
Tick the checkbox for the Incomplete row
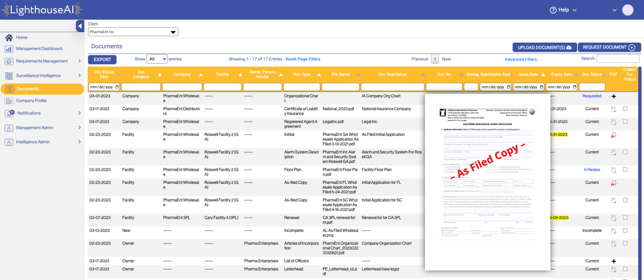pyautogui.click(x=625, y=230)
